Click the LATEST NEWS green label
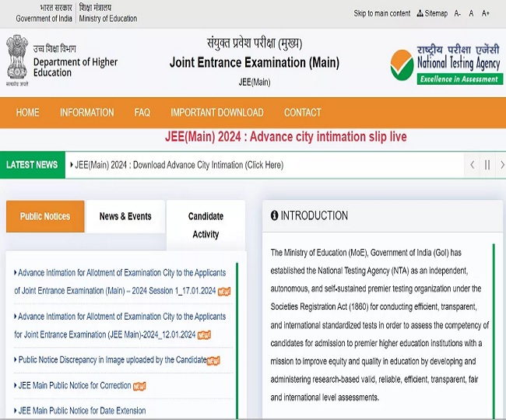Viewport: 506px width, 420px height. 32,165
